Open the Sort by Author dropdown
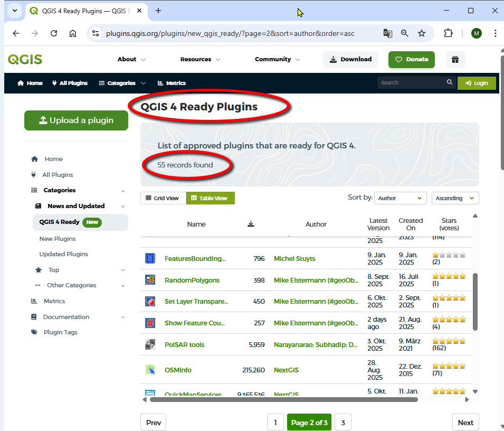The width and height of the screenshot is (504, 431). (400, 198)
